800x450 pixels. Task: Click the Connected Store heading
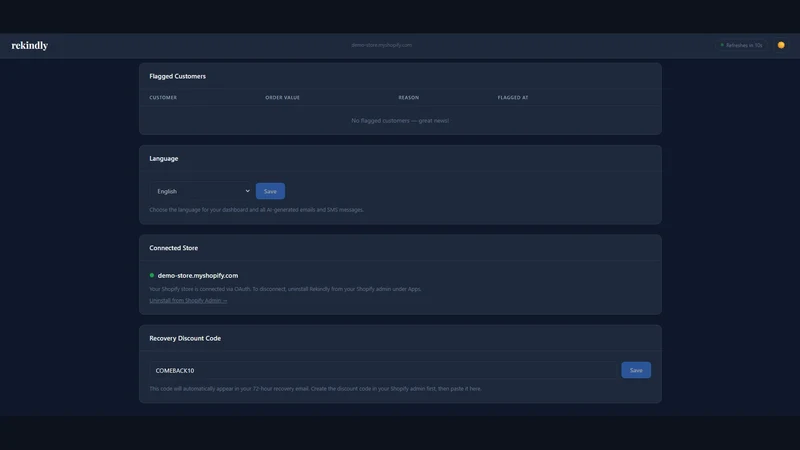[x=173, y=248]
